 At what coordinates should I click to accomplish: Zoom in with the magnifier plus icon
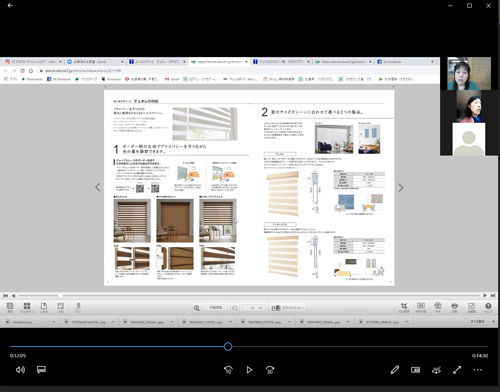click(197, 308)
